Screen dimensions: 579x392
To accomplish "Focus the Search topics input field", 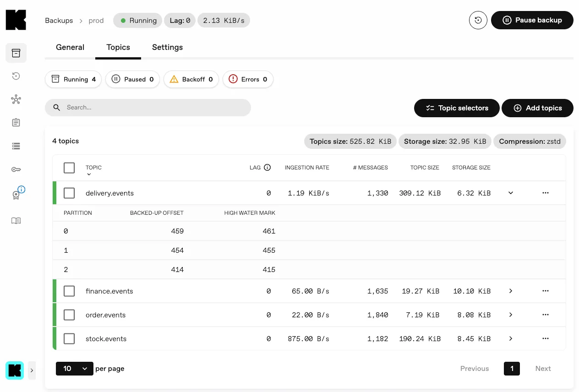I will tap(148, 108).
